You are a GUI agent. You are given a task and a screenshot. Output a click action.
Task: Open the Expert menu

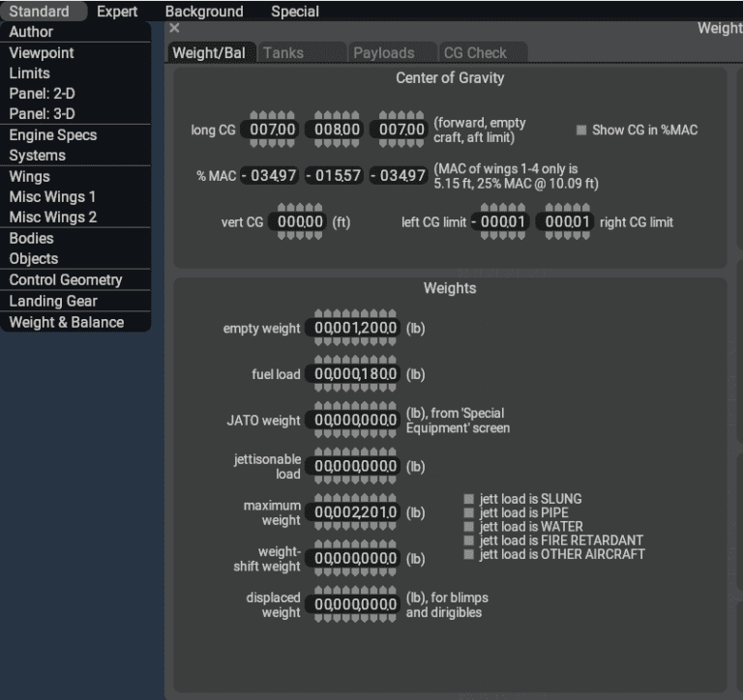(x=117, y=12)
